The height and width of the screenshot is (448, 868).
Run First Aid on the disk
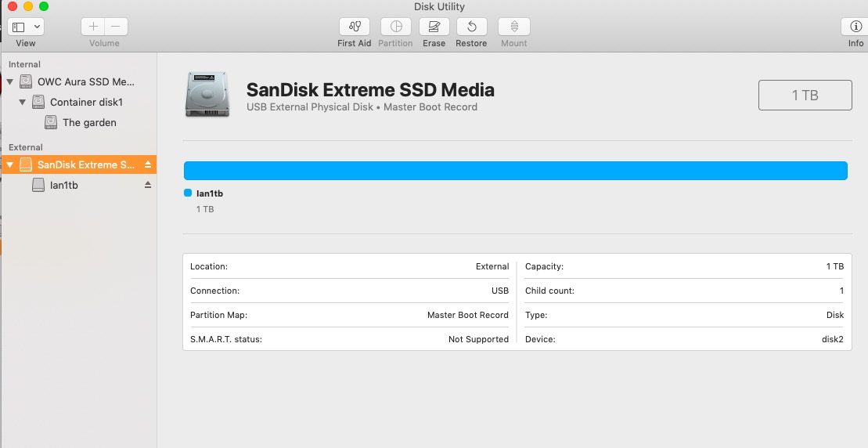pos(355,27)
